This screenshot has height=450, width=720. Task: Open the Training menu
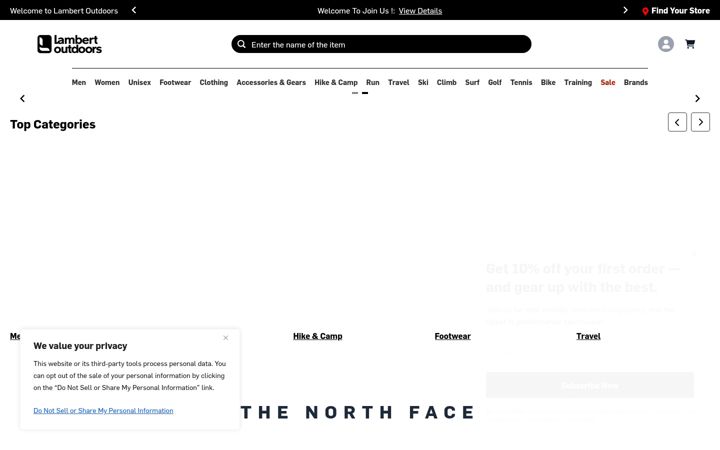click(x=578, y=83)
